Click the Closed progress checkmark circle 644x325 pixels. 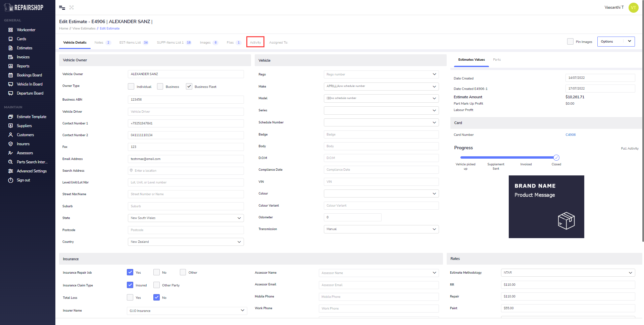(x=556, y=158)
